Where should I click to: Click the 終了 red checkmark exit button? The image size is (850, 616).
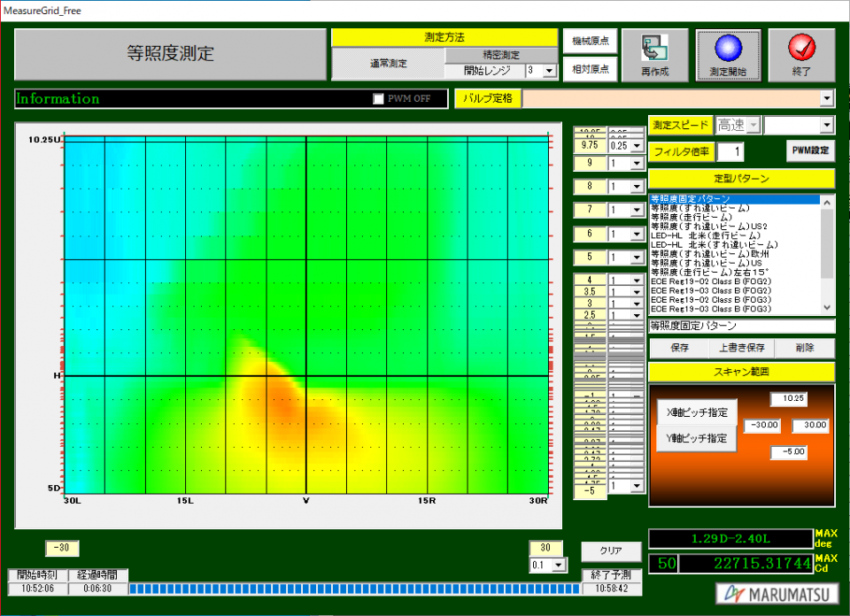point(801,55)
